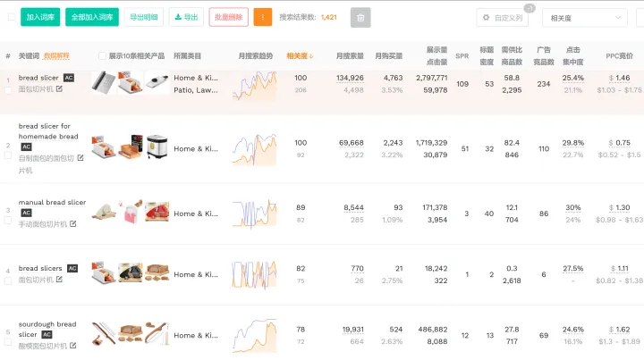Click SPR column header

[462, 56]
